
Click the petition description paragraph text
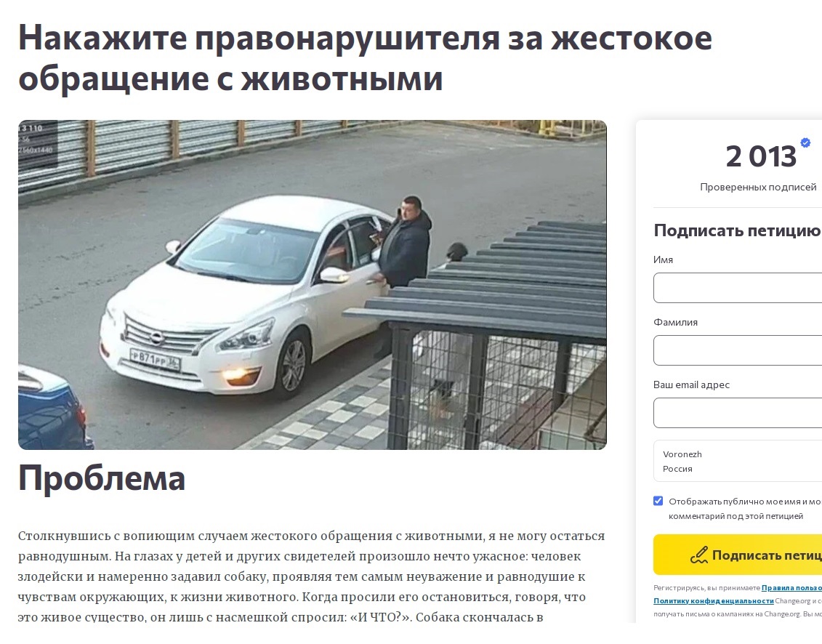coord(311,576)
